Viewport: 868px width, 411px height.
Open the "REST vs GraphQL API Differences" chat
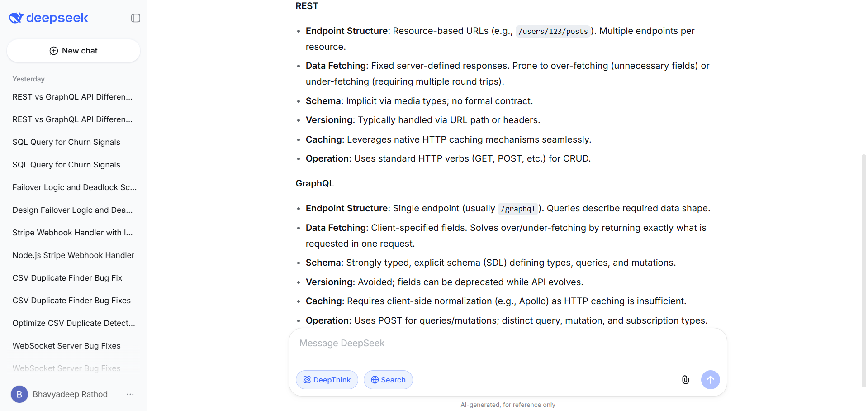(x=72, y=96)
